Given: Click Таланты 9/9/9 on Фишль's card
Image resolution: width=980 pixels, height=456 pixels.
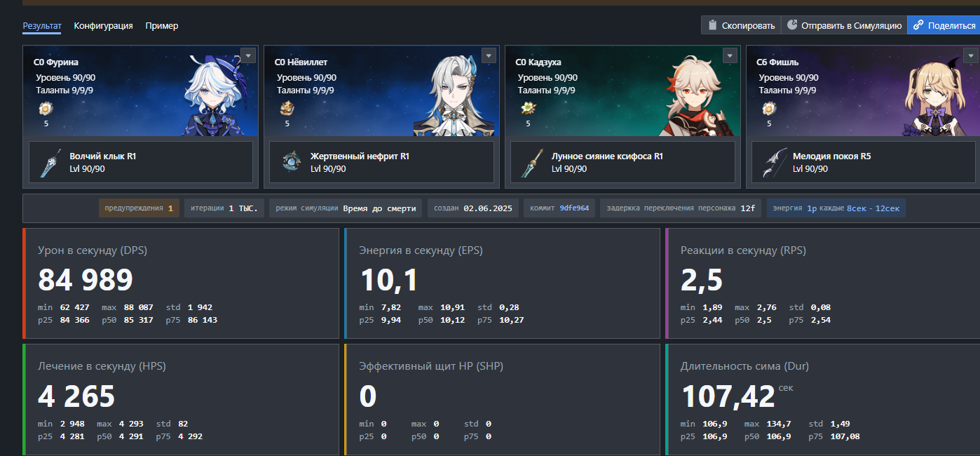Looking at the screenshot, I should pyautogui.click(x=788, y=90).
